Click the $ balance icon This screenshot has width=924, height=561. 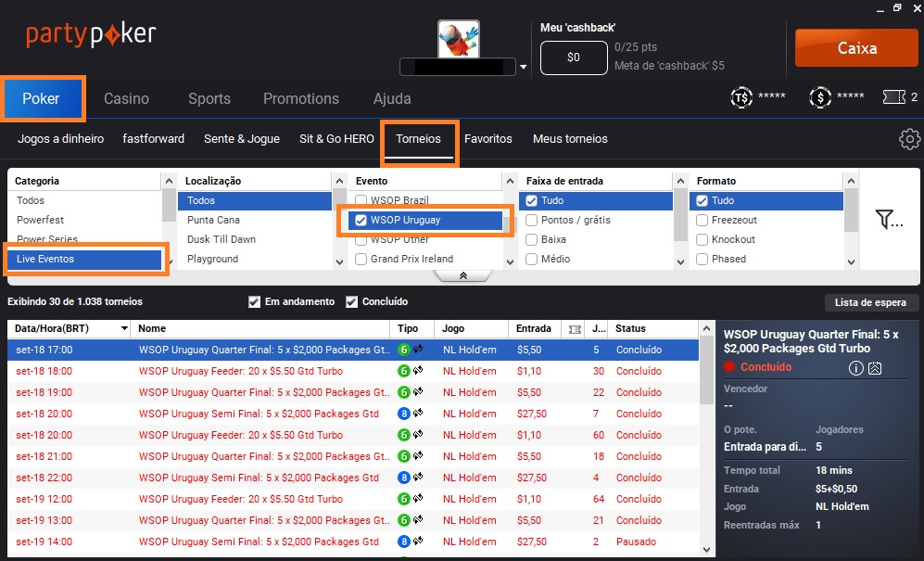tap(820, 97)
